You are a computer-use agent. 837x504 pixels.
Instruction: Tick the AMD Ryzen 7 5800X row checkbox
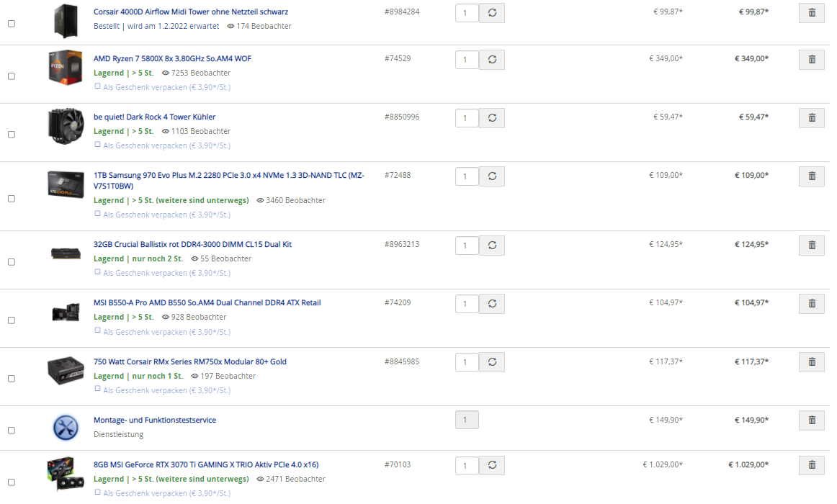pyautogui.click(x=12, y=76)
